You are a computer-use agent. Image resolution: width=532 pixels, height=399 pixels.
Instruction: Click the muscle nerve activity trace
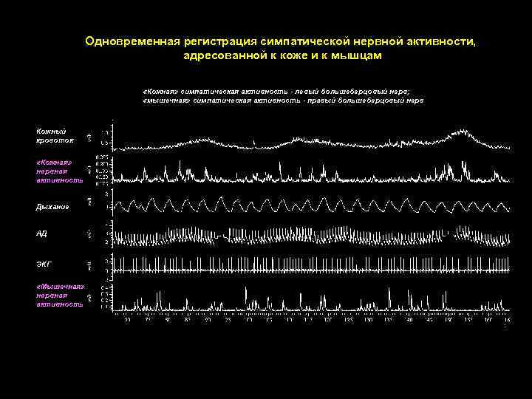pos(311,299)
